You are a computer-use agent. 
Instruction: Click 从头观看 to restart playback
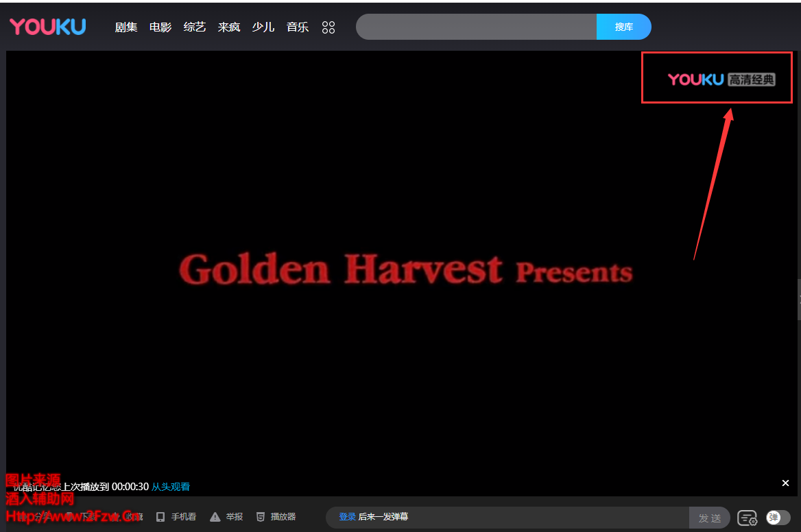tap(171, 487)
